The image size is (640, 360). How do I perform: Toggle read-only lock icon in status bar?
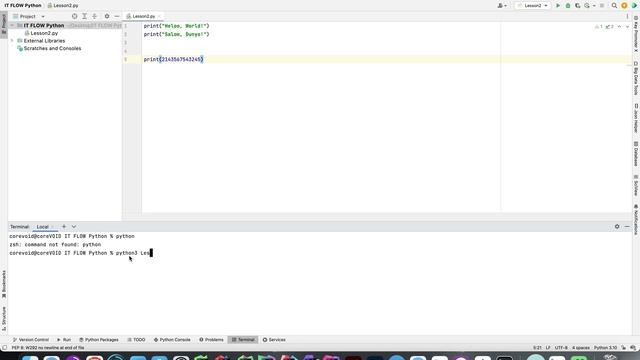point(624,348)
